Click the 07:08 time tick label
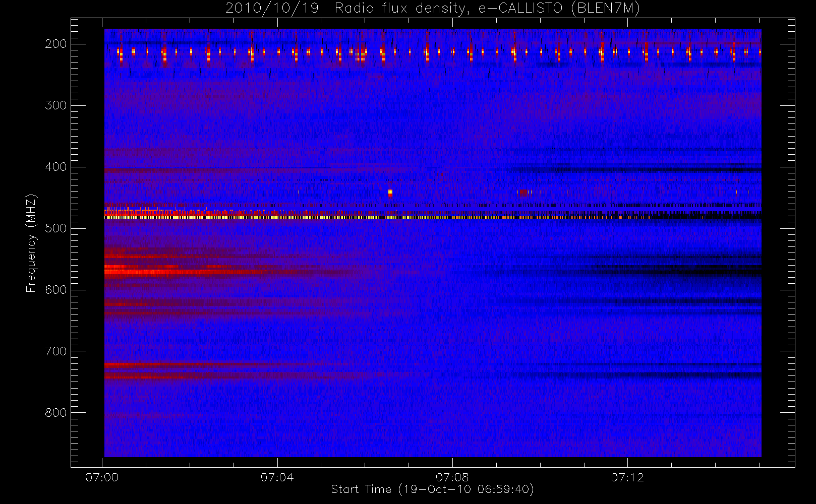This screenshot has height=504, width=816. click(452, 477)
